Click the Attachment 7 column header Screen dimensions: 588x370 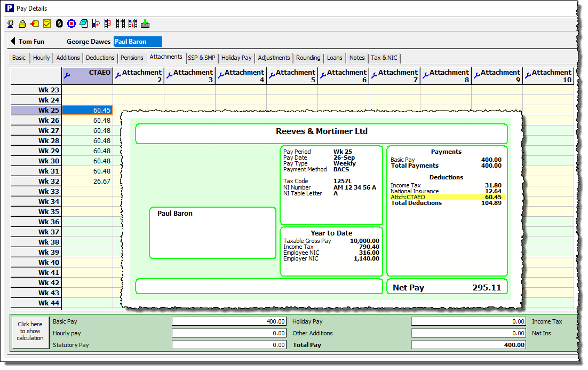pyautogui.click(x=394, y=76)
